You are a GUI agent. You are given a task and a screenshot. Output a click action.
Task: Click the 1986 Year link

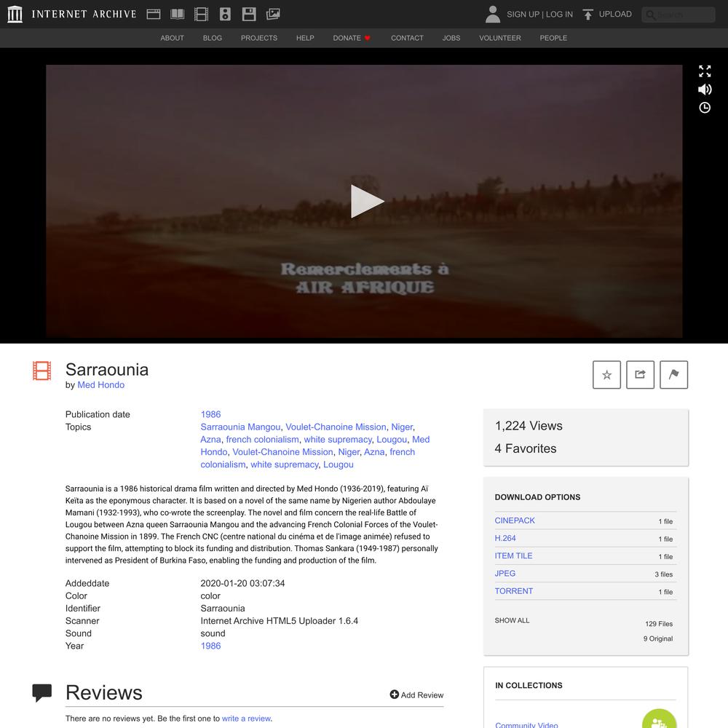point(211,646)
